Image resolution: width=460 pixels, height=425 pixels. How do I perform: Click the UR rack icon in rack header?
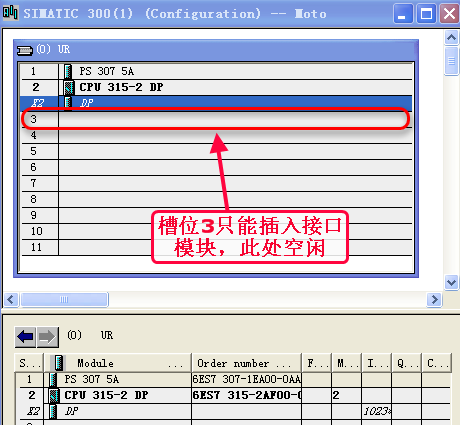[25, 50]
